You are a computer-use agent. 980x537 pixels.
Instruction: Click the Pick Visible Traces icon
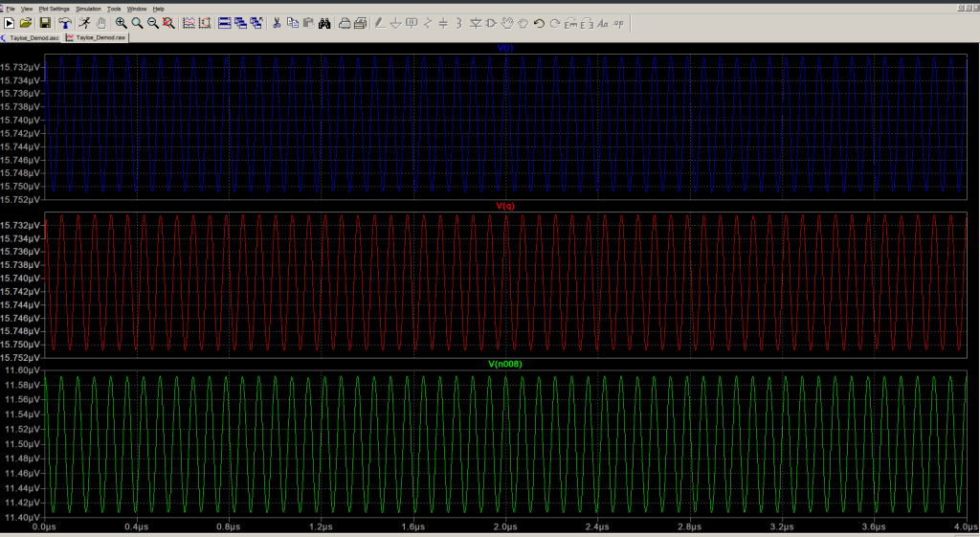tap(189, 22)
